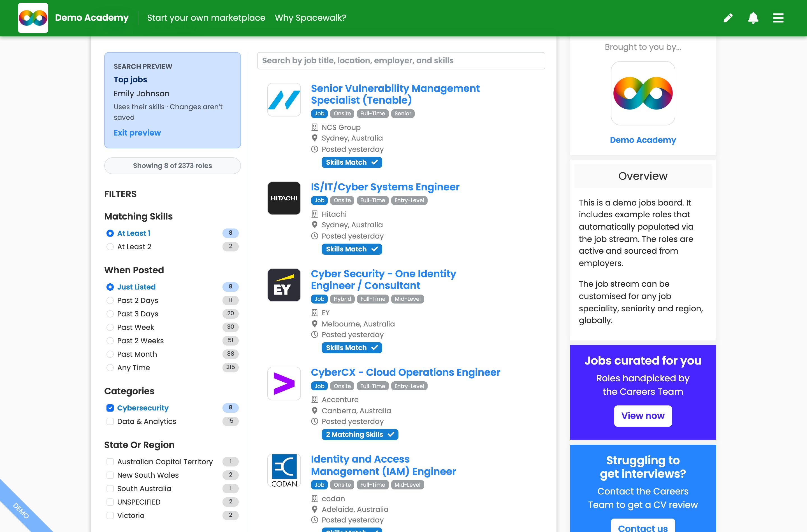This screenshot has height=532, width=807.
Task: Click the large Demo Academy sidebar logo
Action: click(643, 93)
